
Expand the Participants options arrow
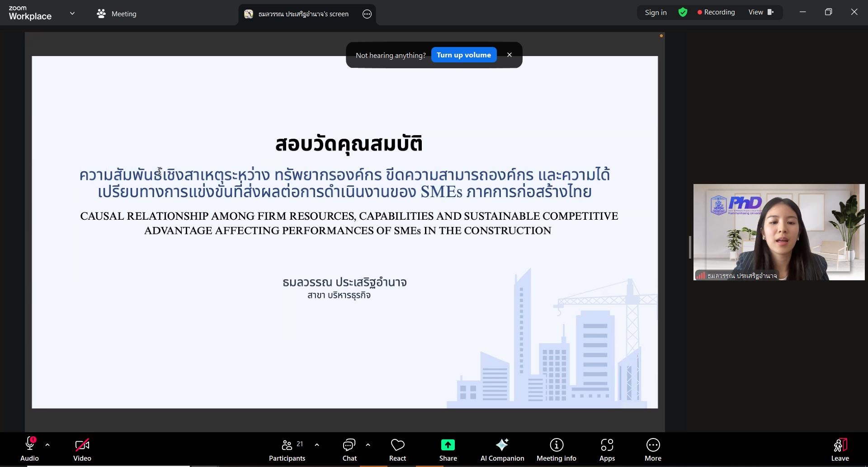pos(317,445)
